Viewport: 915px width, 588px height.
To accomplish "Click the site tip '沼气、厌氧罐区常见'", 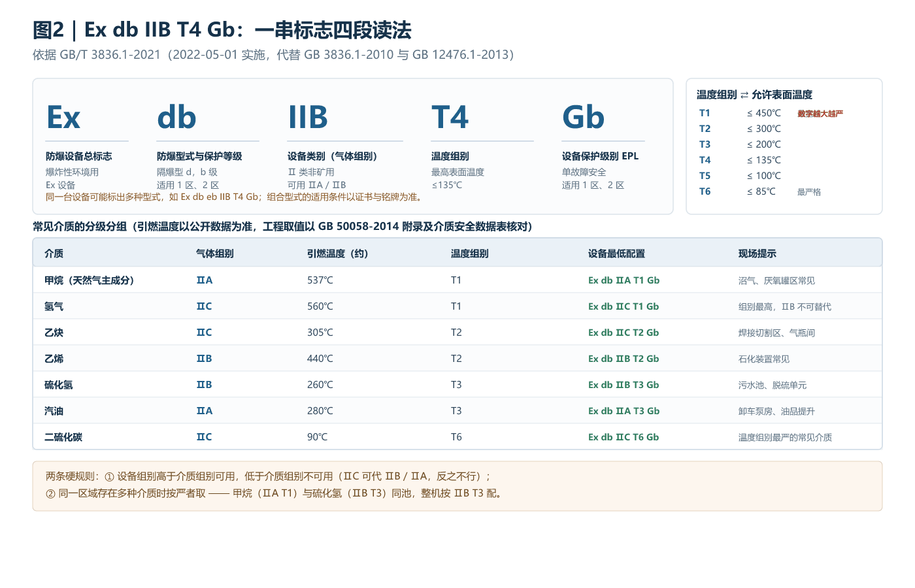I will [776, 281].
